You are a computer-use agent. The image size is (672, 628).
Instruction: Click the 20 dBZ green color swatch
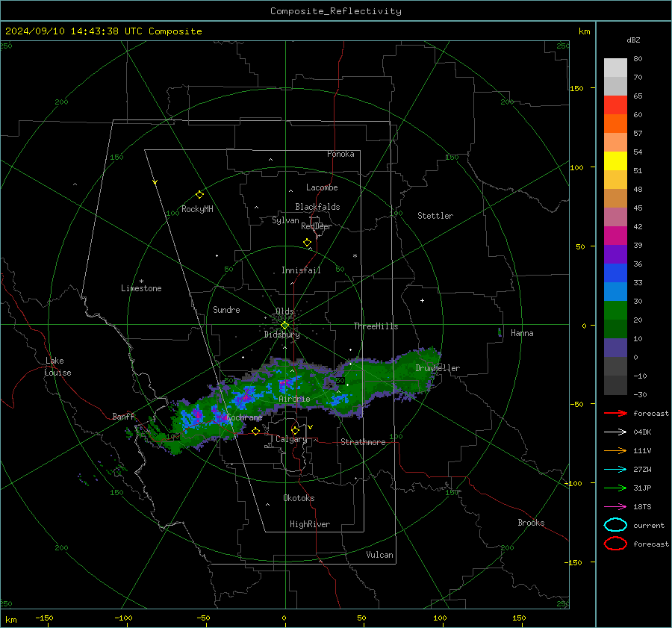(615, 311)
